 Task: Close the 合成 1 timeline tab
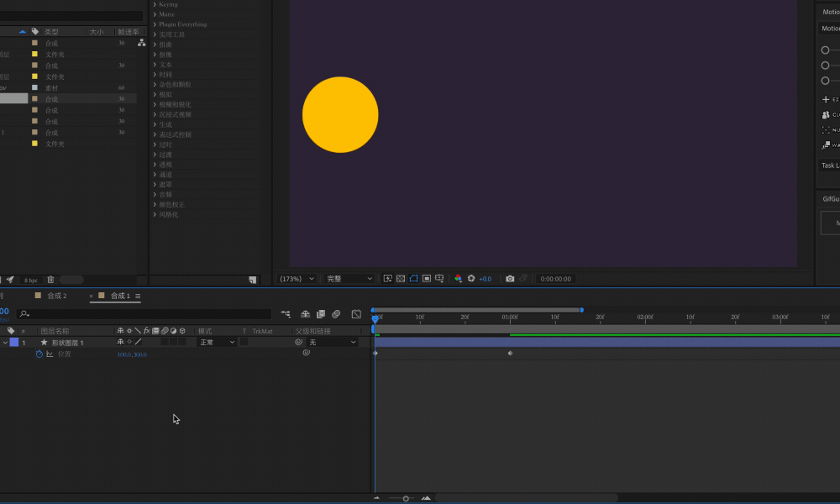(x=91, y=297)
